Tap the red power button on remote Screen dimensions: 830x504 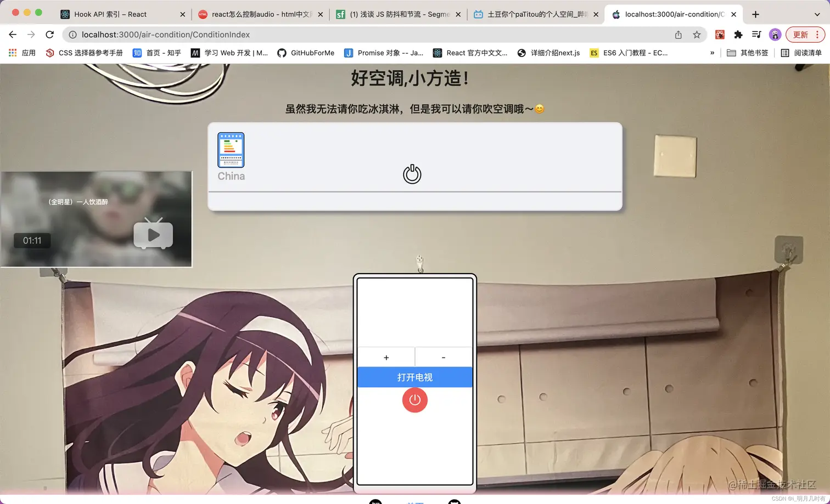[x=415, y=400]
